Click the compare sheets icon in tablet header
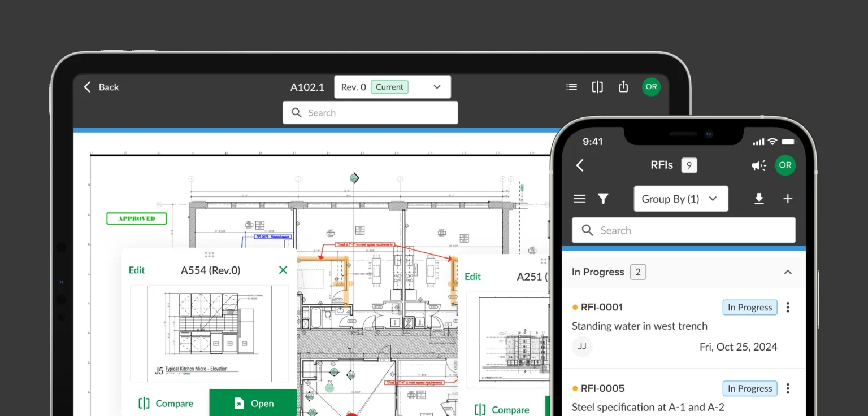This screenshot has height=416, width=868. click(x=597, y=87)
